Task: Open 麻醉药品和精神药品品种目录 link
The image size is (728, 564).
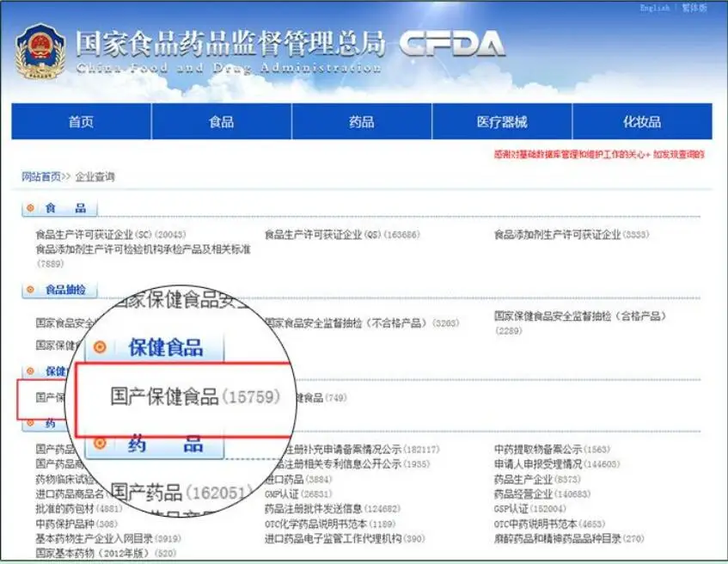Action: (569, 538)
